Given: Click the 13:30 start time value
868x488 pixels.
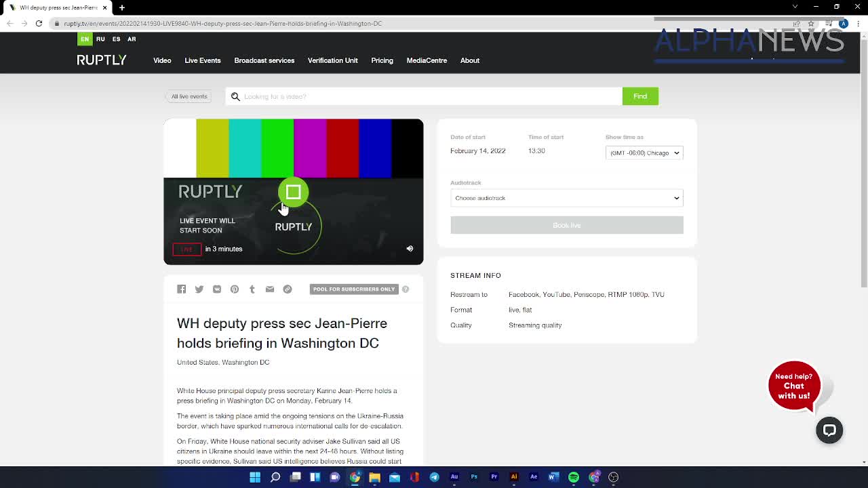Looking at the screenshot, I should [x=536, y=150].
